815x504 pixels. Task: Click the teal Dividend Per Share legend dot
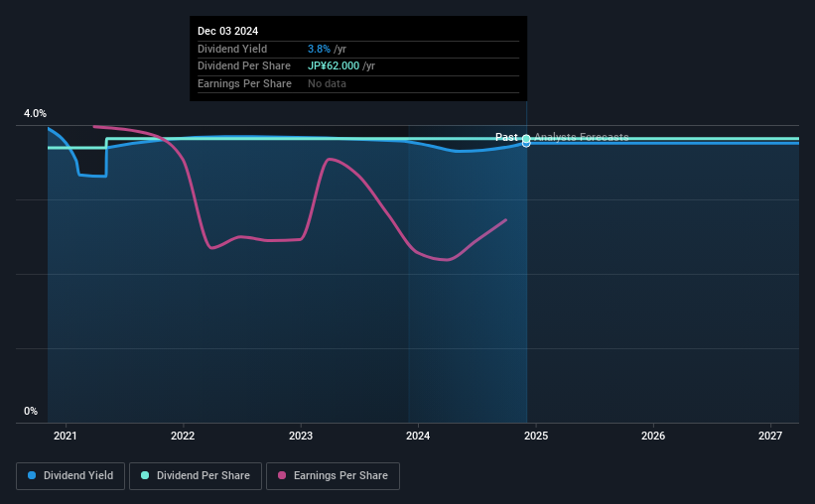145,475
